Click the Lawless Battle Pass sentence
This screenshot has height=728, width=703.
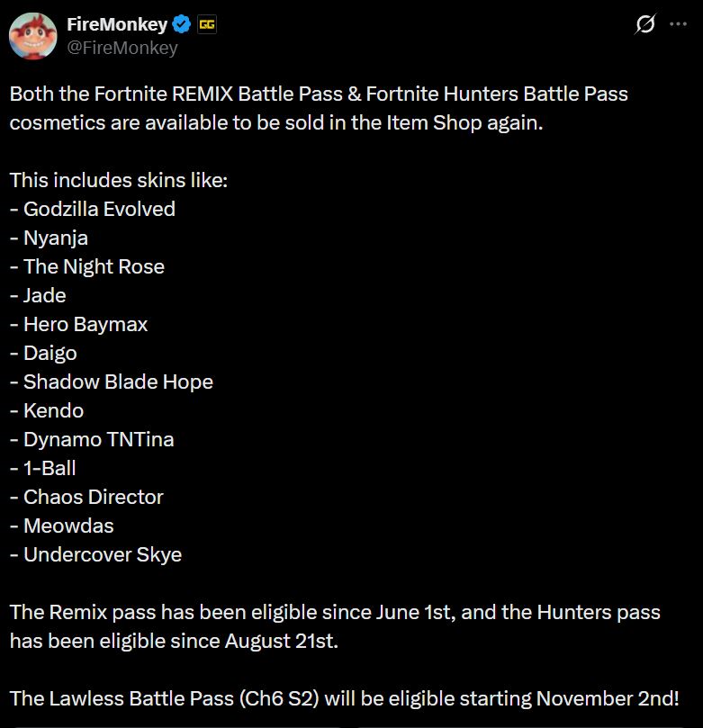click(x=345, y=698)
